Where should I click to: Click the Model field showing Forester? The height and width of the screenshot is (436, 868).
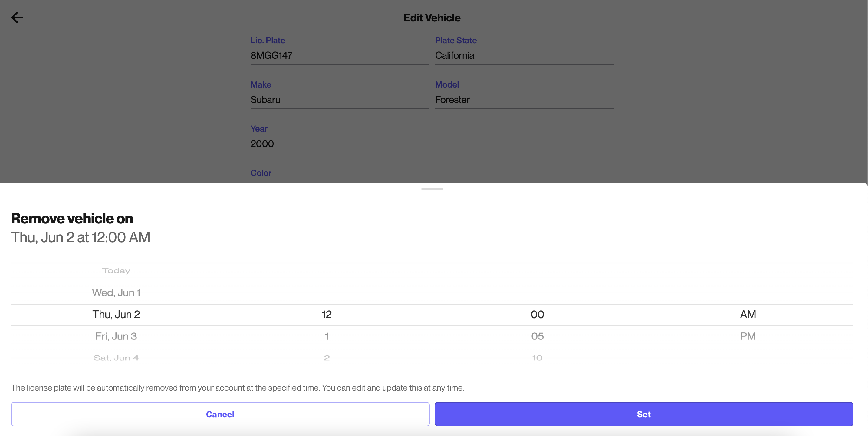[x=524, y=100]
